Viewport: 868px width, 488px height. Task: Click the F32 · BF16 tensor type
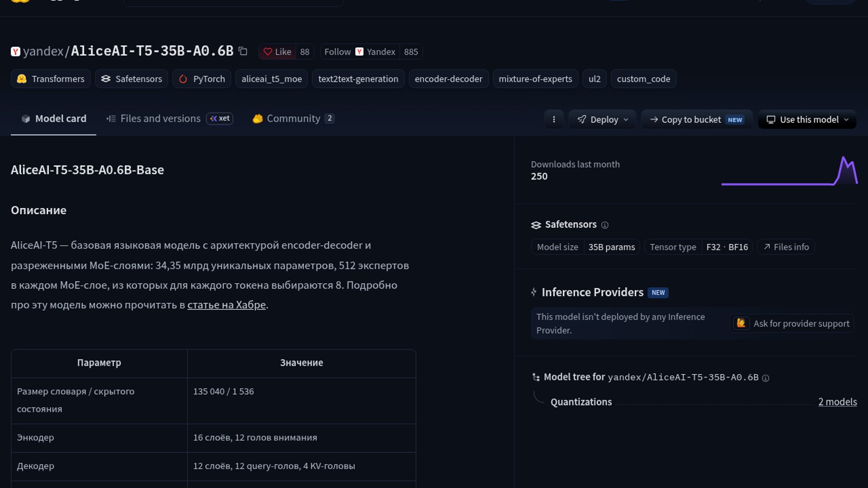(727, 247)
